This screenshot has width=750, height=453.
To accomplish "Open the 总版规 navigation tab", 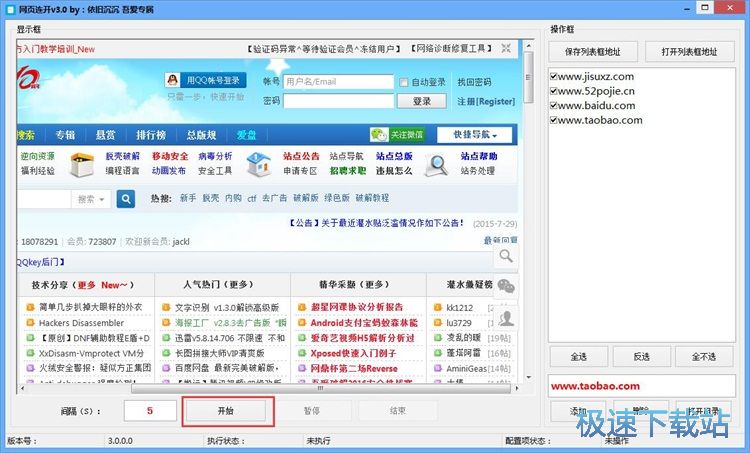I will [201, 135].
